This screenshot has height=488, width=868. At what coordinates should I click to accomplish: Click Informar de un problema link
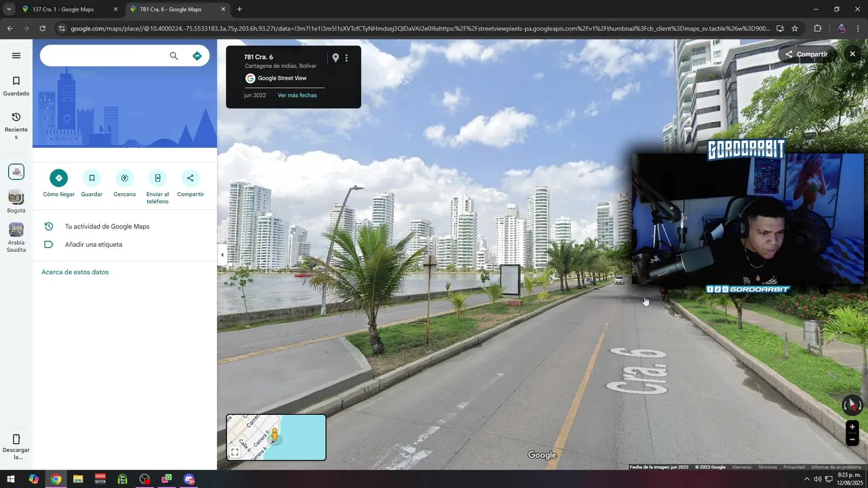click(x=836, y=467)
